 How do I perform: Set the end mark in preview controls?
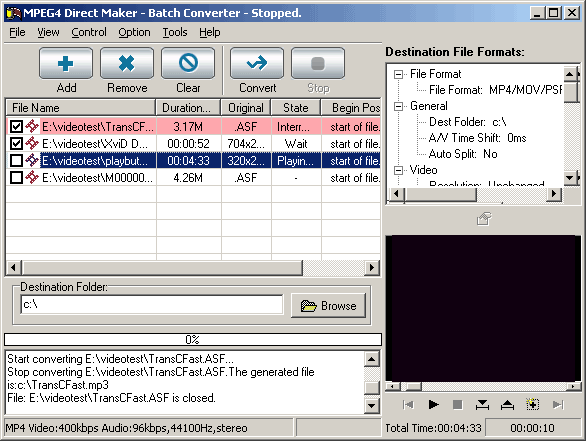click(507, 404)
